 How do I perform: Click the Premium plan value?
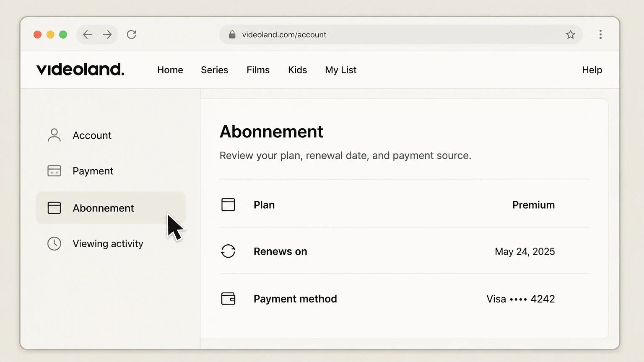tap(533, 205)
